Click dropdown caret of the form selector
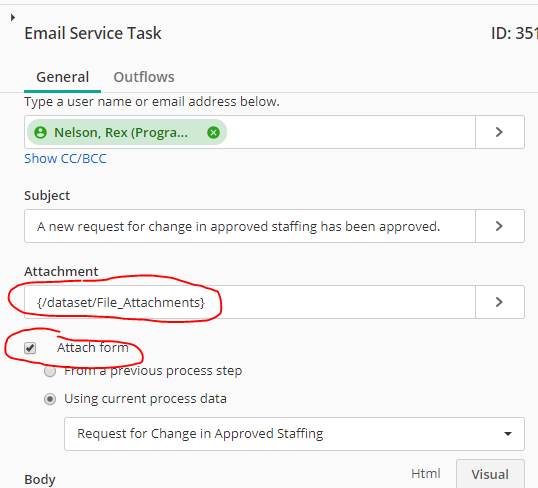Viewport: 538px width, 488px height. [x=508, y=434]
